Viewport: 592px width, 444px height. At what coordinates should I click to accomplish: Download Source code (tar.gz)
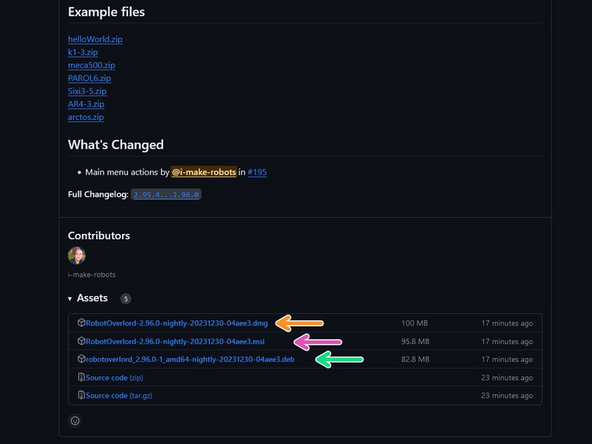[x=119, y=396]
